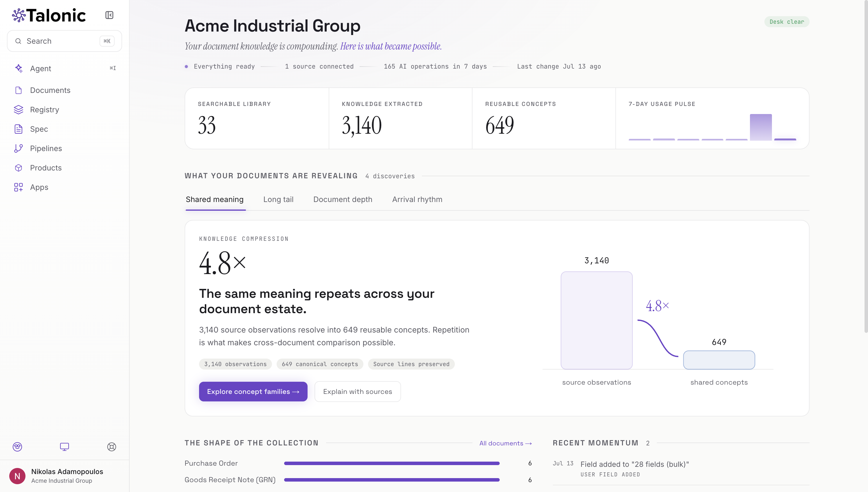The image size is (868, 492).
Task: Open Pipelines branch icon
Action: tap(19, 148)
